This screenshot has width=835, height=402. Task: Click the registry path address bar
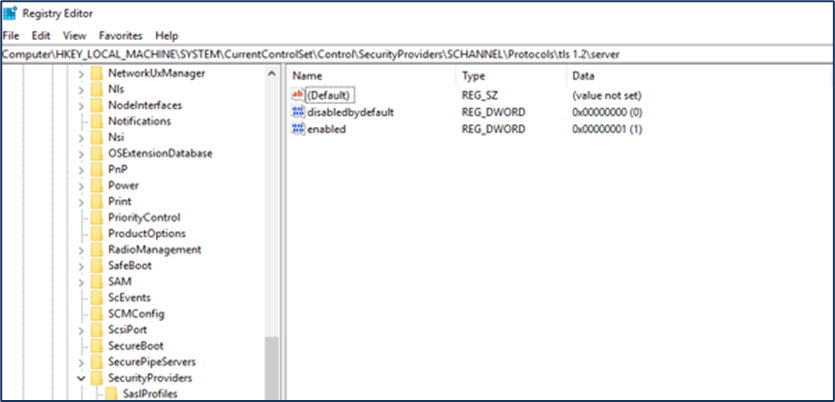click(x=418, y=54)
